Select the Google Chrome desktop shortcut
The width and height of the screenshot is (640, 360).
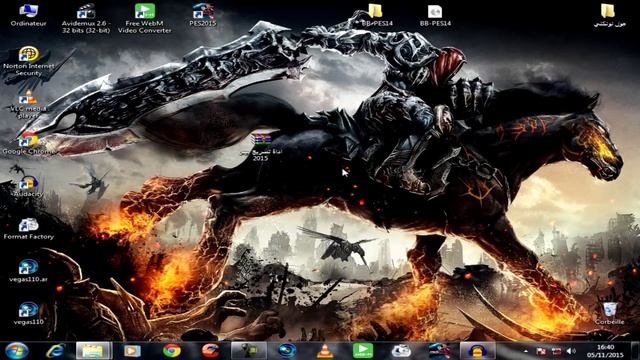(28, 144)
